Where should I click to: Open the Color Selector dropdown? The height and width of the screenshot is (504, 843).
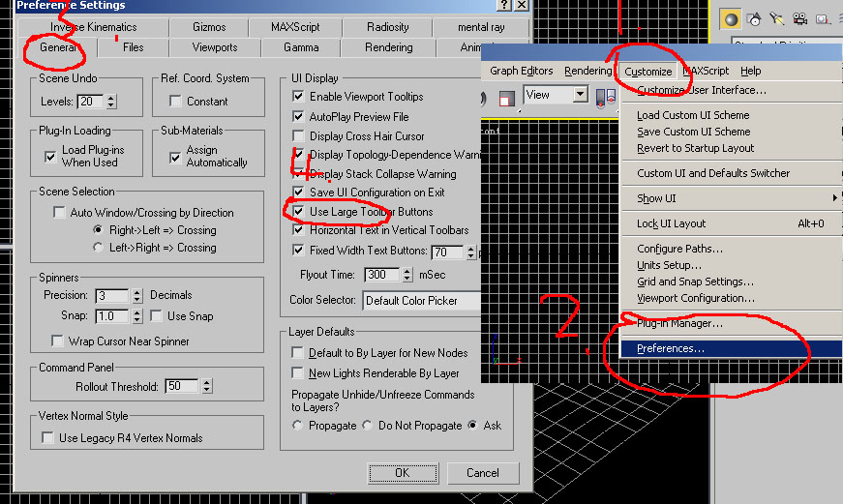coord(422,300)
